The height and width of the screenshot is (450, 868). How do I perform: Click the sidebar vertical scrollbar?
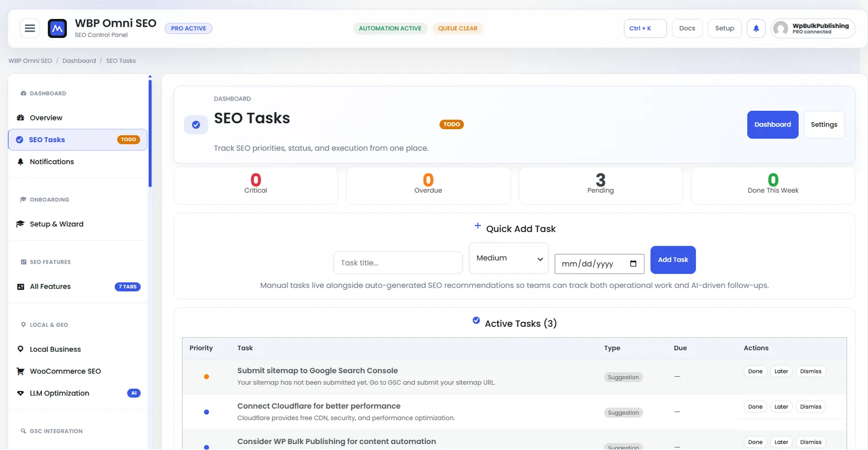click(x=150, y=133)
